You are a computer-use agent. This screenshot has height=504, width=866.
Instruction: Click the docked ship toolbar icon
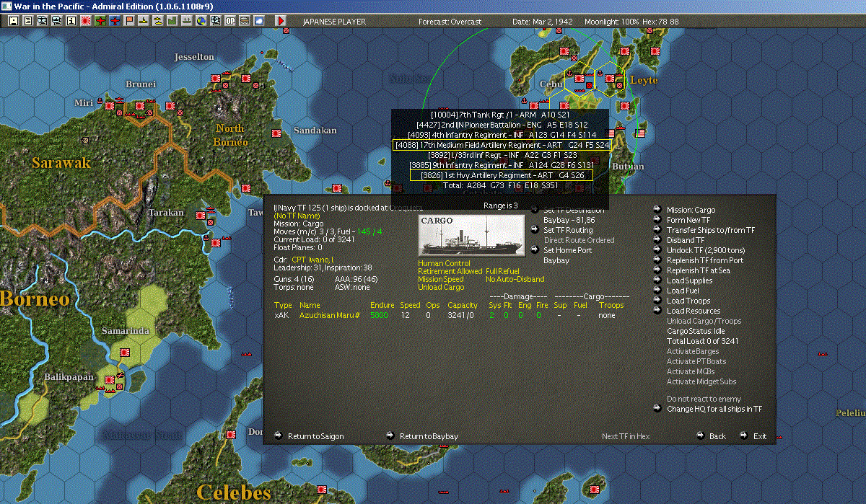coord(186,21)
